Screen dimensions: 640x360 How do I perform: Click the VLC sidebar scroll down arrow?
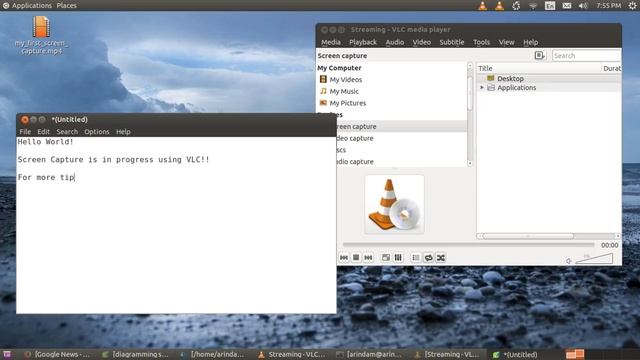tap(470, 163)
